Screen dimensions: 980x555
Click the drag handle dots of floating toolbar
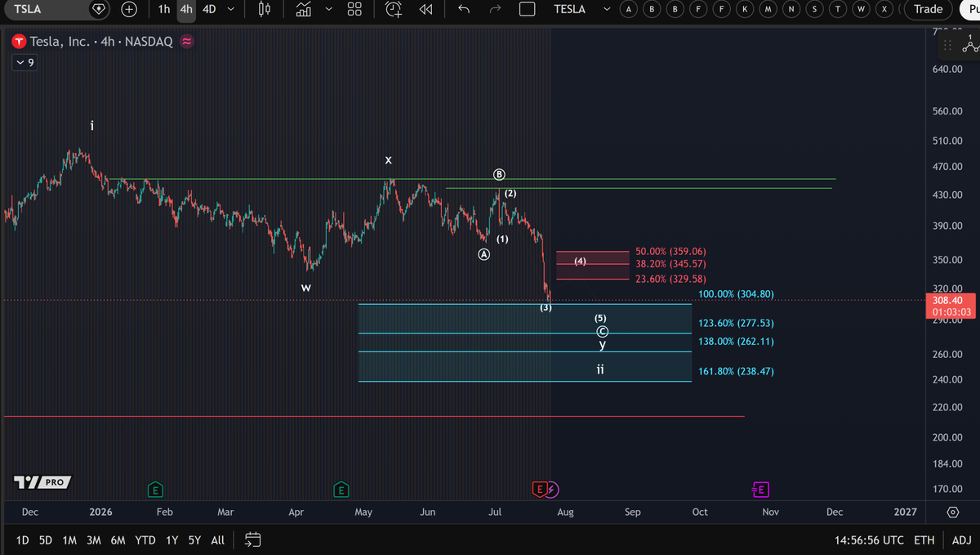[x=947, y=45]
